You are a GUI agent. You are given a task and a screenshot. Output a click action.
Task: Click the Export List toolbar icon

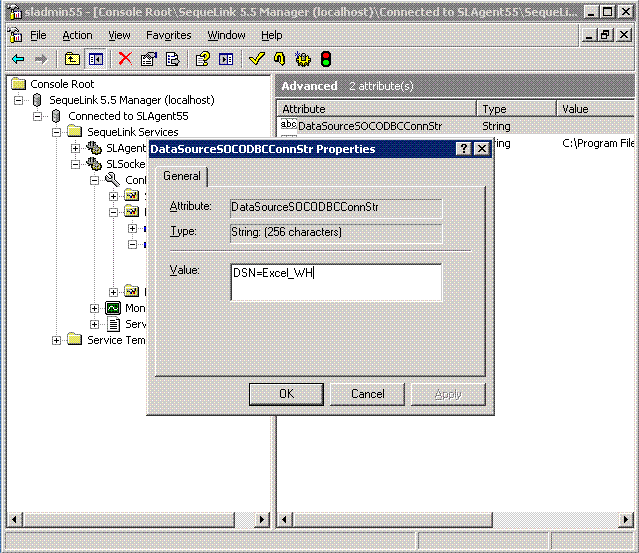[172, 59]
